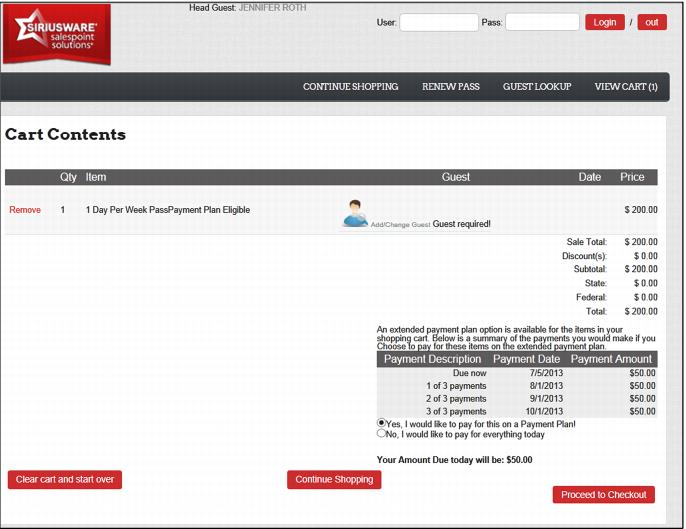Click the Price column header
Image resolution: width=686 pixels, height=529 pixels.
[x=632, y=177]
